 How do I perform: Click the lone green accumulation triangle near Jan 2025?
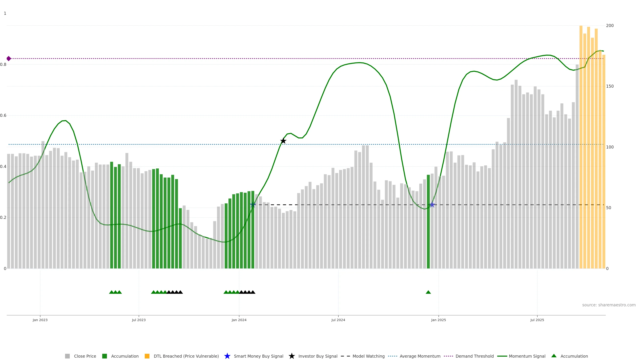(x=428, y=292)
